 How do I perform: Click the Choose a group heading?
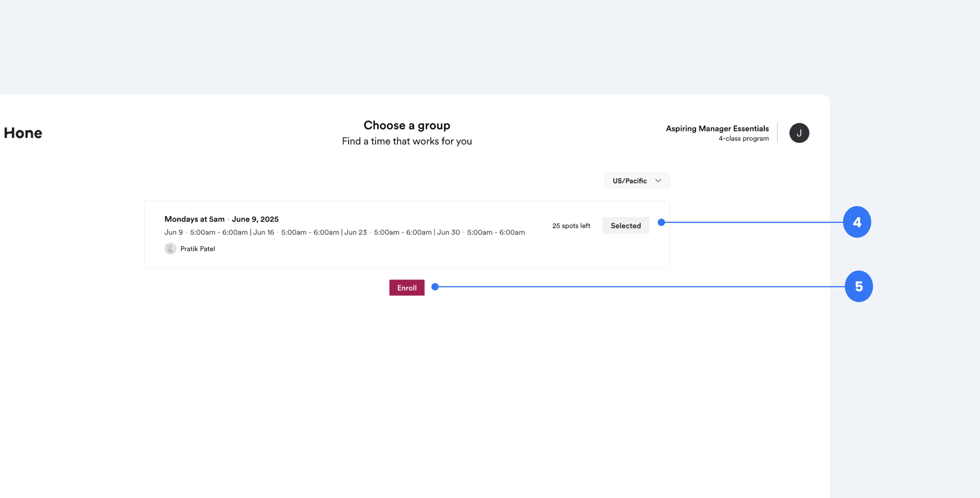407,125
